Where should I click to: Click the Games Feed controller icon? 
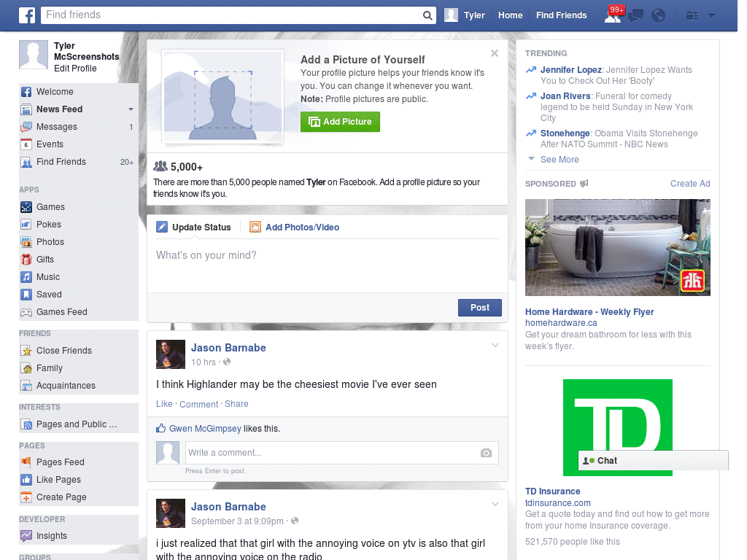click(26, 312)
